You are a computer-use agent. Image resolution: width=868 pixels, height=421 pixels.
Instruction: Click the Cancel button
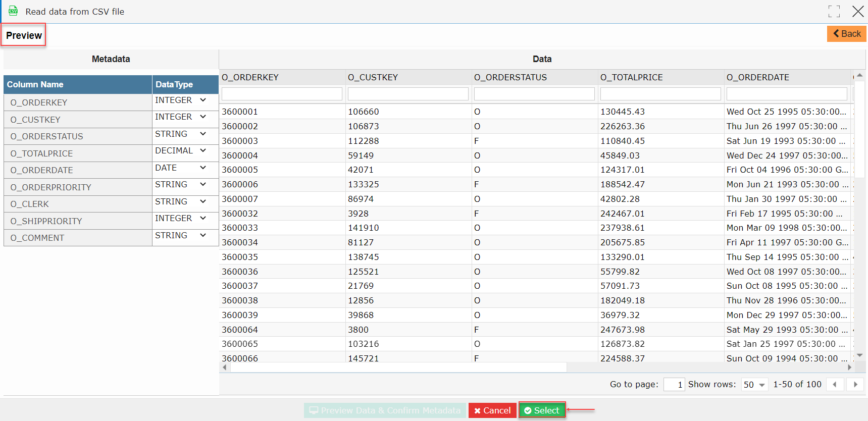(492, 410)
